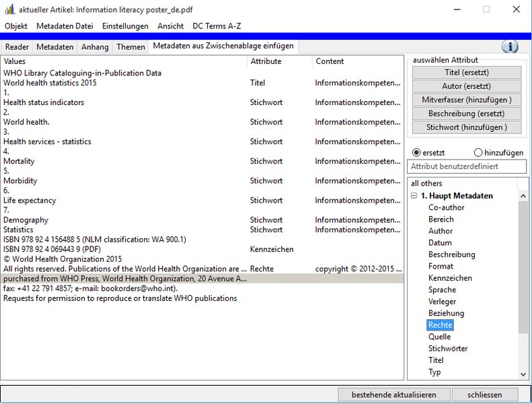Select the World health. row
532x404 pixels.
(x=202, y=122)
